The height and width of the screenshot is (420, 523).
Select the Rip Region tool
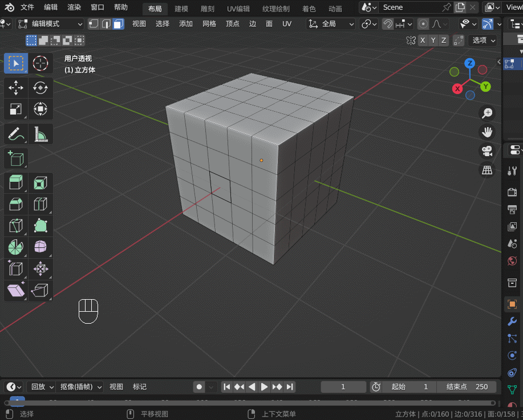(40, 290)
